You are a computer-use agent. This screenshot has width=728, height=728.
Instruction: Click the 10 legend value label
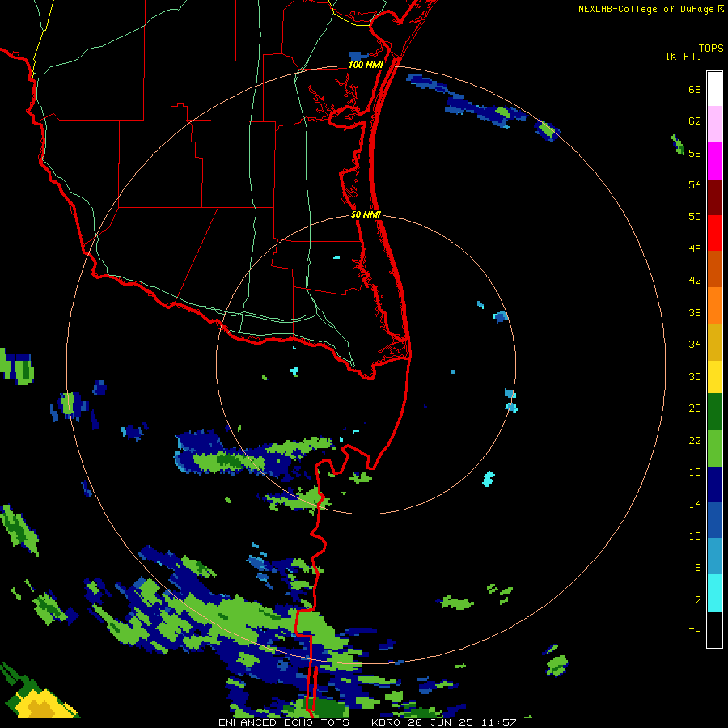(x=695, y=536)
